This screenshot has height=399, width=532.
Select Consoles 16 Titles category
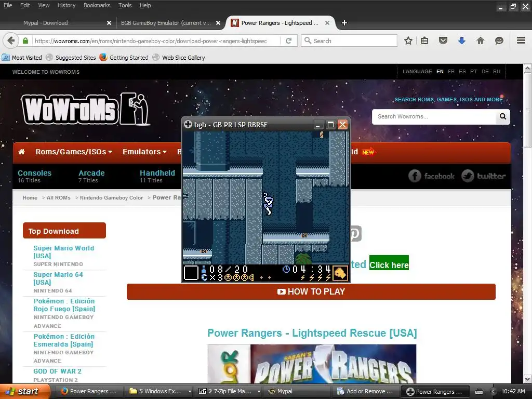(35, 176)
